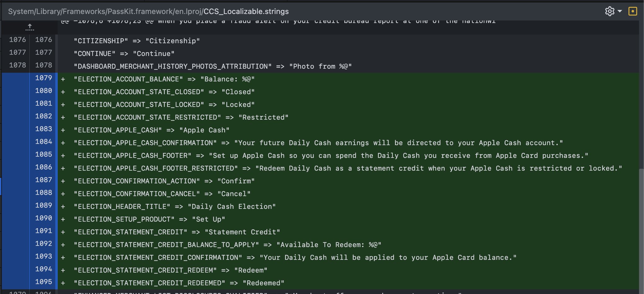Screen dimensions: 644x294
Task: Click the "CITIZENSHIP" => "Citizenship" line
Action: tap(137, 41)
